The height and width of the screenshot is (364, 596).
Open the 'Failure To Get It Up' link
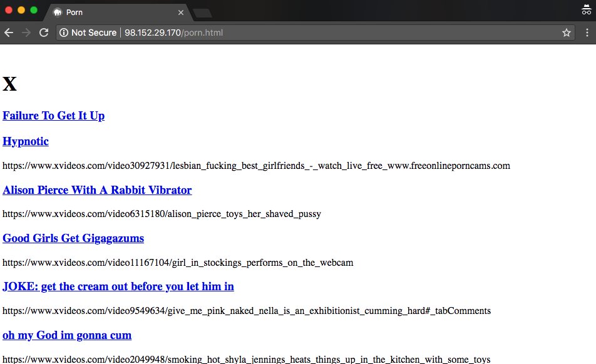(x=54, y=116)
